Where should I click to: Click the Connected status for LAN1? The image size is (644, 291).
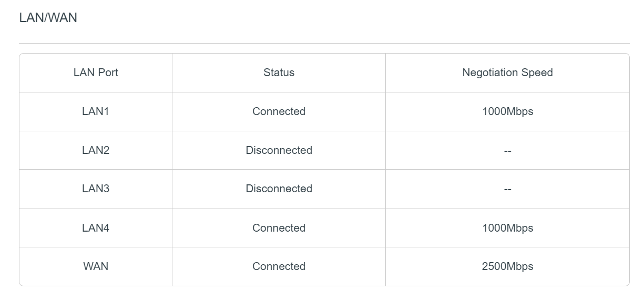pyautogui.click(x=279, y=111)
